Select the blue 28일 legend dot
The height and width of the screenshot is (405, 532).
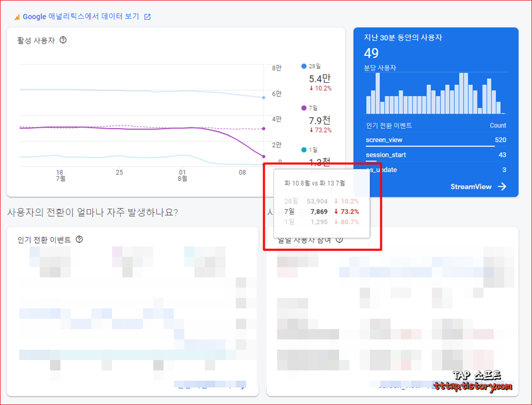coord(303,66)
